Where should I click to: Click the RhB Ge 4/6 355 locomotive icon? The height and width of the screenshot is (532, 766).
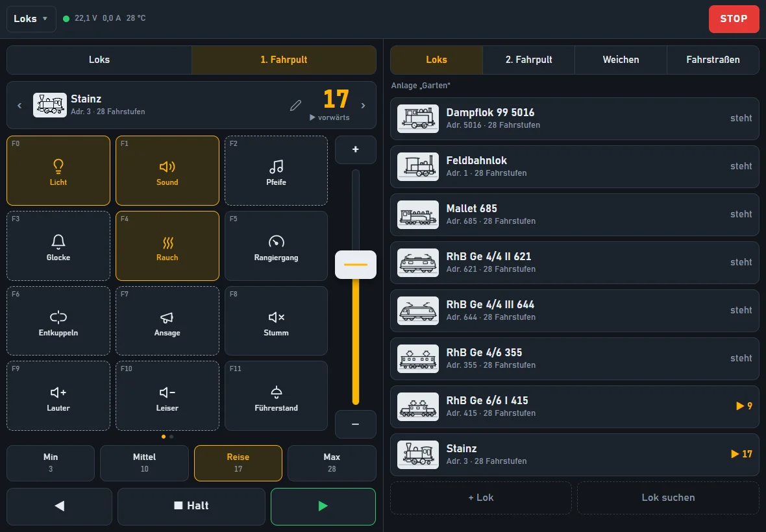point(418,359)
